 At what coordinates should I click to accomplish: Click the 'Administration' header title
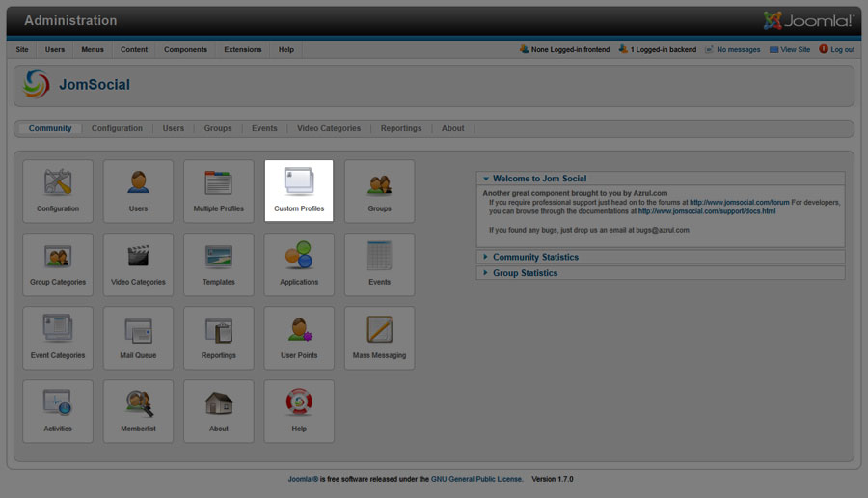tap(70, 20)
